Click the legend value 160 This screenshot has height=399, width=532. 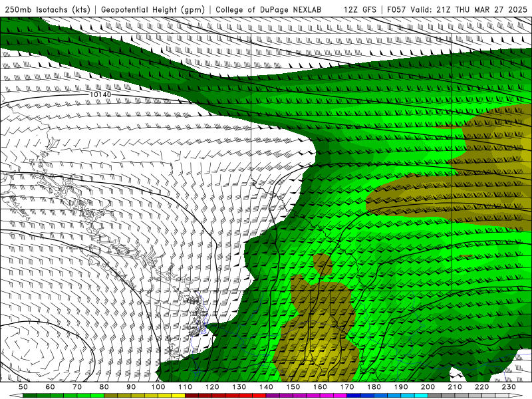[320, 387]
